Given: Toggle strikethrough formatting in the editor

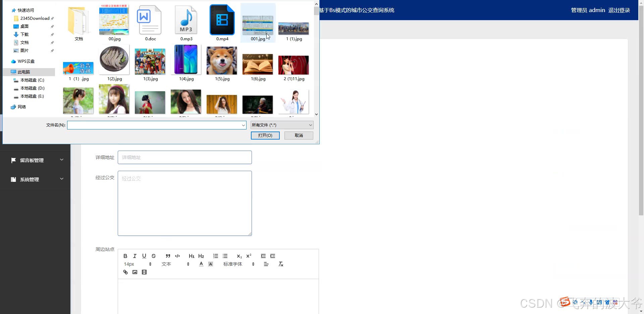Looking at the screenshot, I should (x=154, y=256).
